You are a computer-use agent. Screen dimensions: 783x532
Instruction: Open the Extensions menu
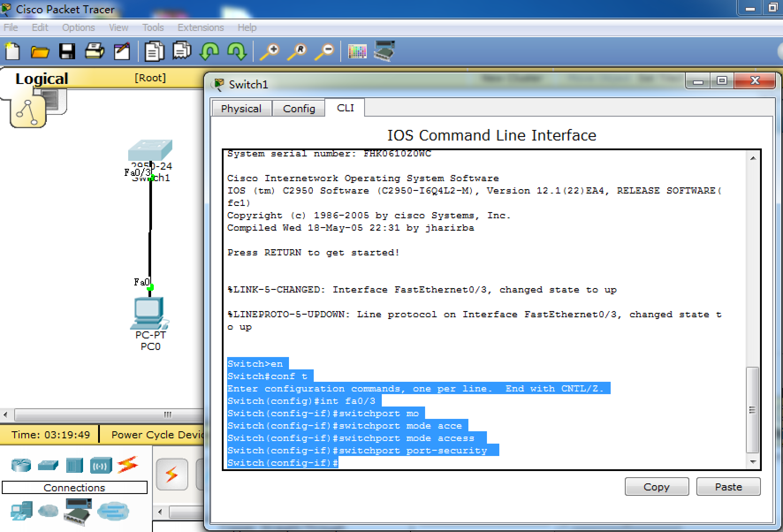point(201,27)
